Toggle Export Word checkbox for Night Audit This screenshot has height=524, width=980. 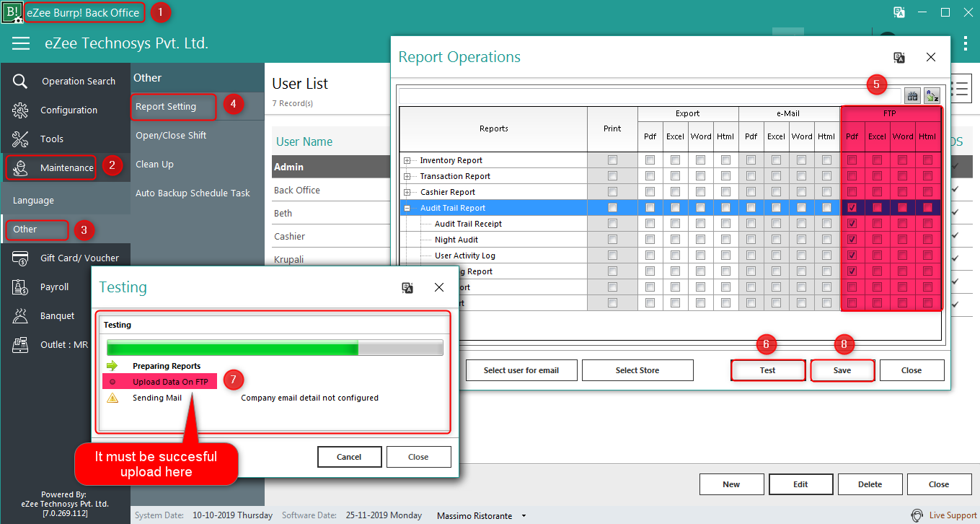click(700, 240)
